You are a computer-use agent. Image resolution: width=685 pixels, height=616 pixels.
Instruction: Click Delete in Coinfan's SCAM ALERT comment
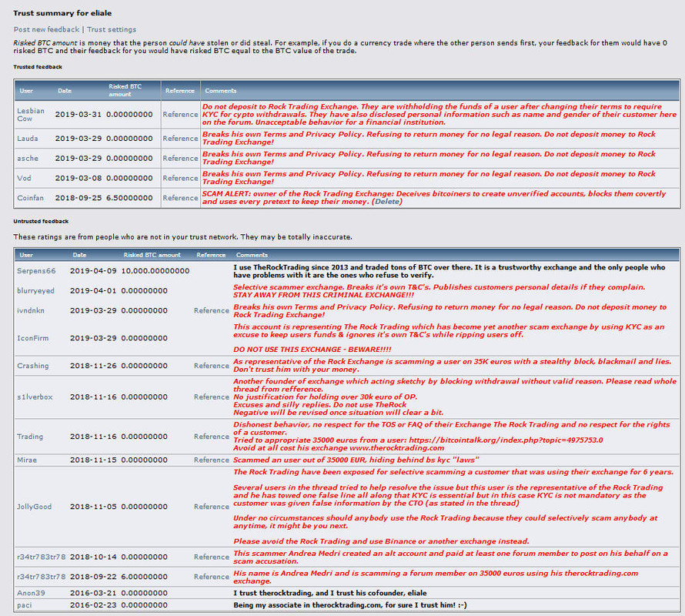click(x=387, y=202)
